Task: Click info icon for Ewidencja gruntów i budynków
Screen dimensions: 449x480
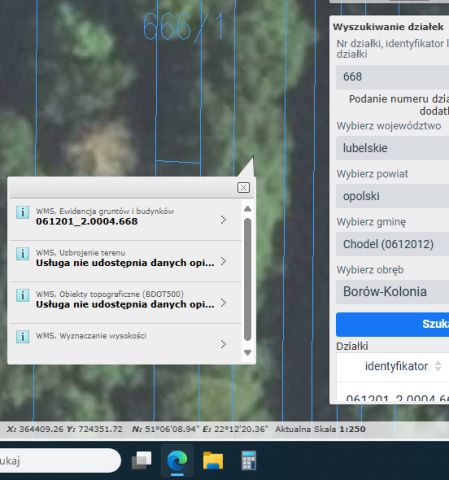Action: pyautogui.click(x=23, y=212)
